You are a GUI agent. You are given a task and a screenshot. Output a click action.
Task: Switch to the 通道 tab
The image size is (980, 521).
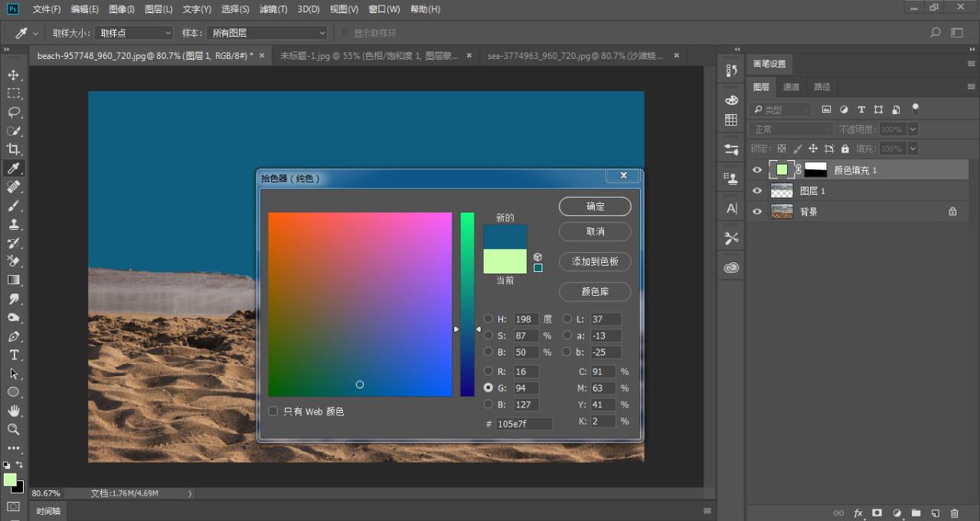click(x=792, y=87)
